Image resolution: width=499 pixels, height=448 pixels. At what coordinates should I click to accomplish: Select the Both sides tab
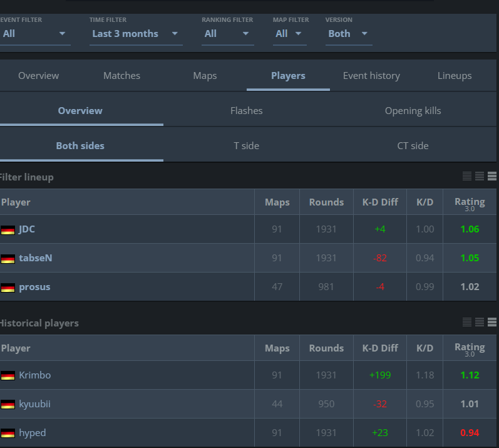point(80,146)
